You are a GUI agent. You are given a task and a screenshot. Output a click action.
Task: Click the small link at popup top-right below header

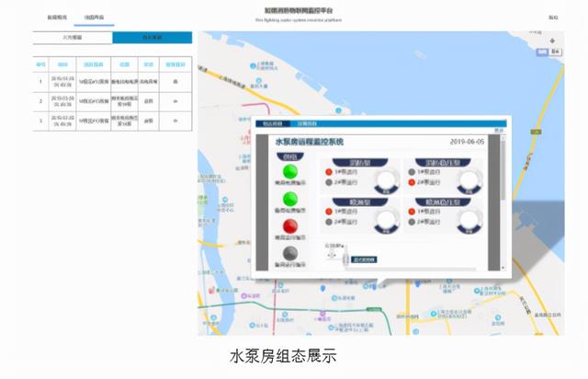[498, 130]
